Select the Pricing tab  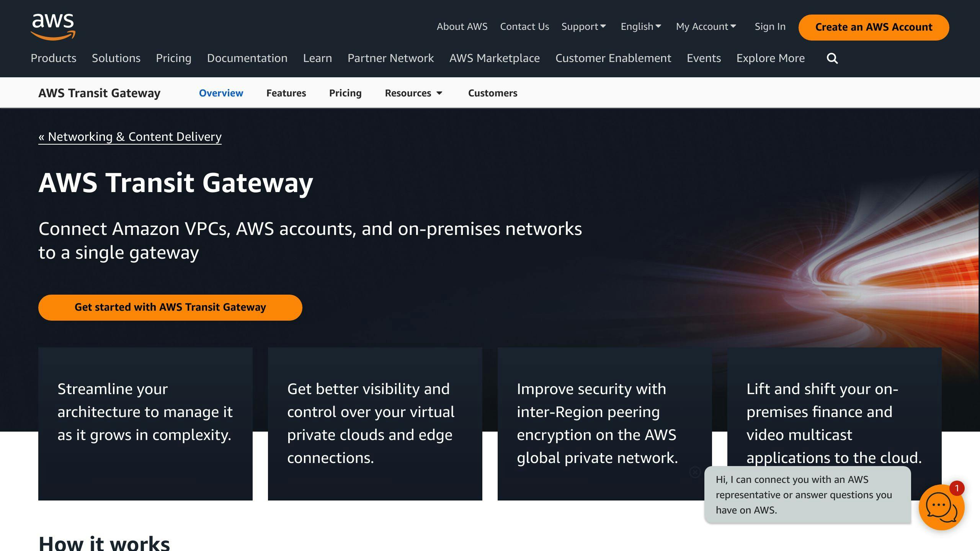345,93
